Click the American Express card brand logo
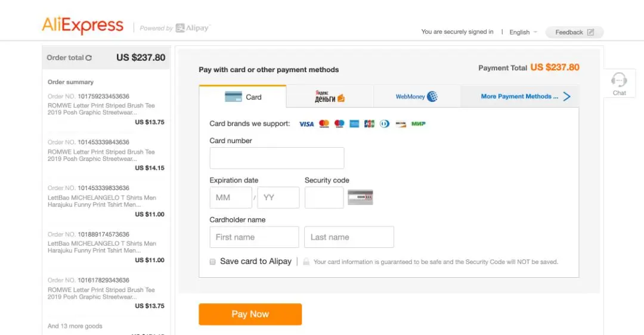This screenshot has width=644, height=335. click(x=354, y=123)
